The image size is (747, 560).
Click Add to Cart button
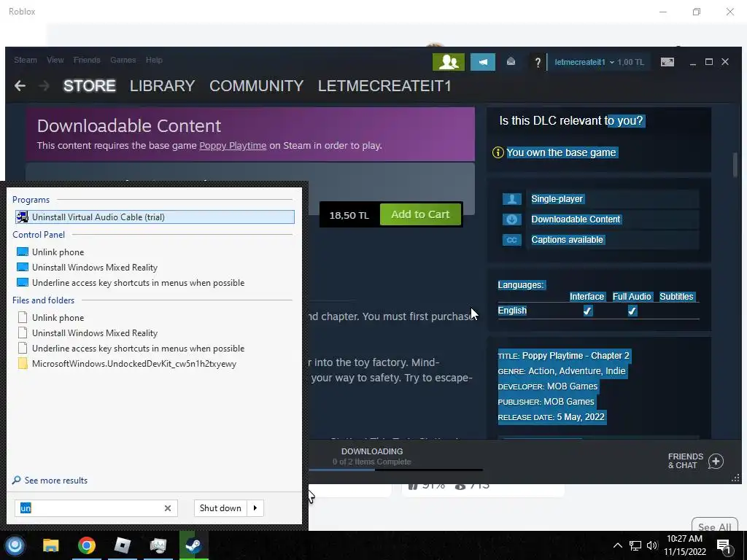[420, 214]
